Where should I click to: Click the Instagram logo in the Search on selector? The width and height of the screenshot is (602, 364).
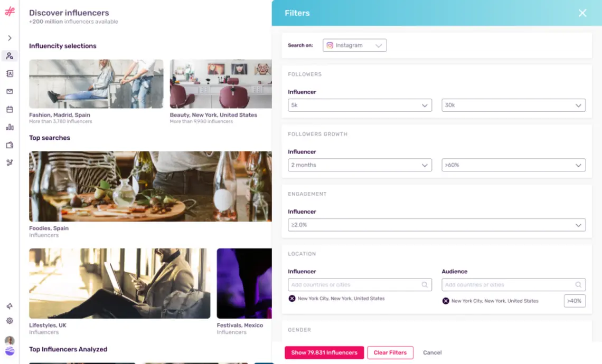330,45
